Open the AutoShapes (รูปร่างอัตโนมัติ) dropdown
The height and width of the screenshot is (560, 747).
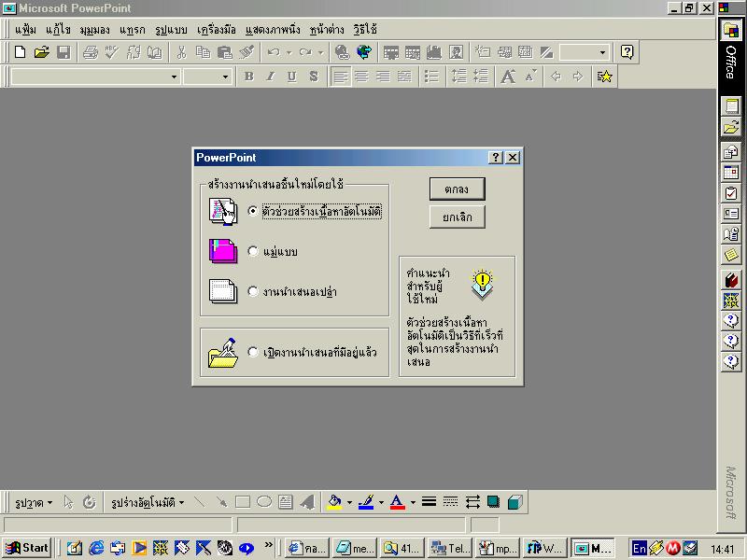(148, 502)
